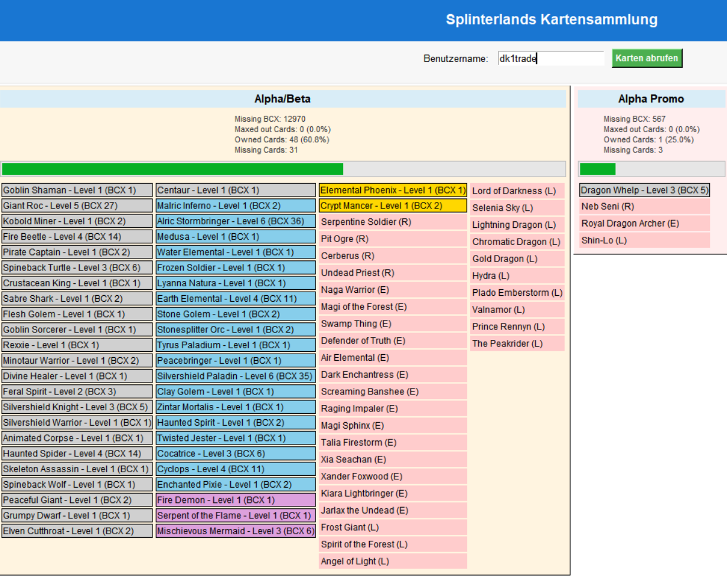Select the Silvershield Warrior card
Image resolution: width=727 pixels, height=588 pixels.
pyautogui.click(x=77, y=423)
